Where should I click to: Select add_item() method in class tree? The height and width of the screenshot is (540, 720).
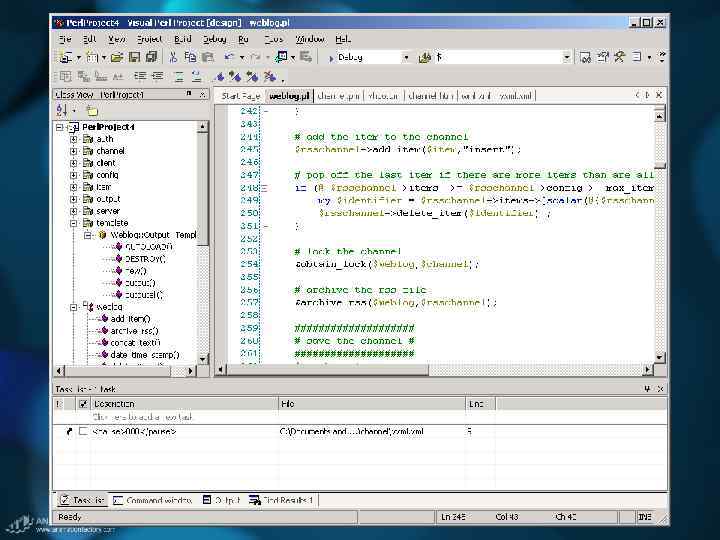[130, 319]
